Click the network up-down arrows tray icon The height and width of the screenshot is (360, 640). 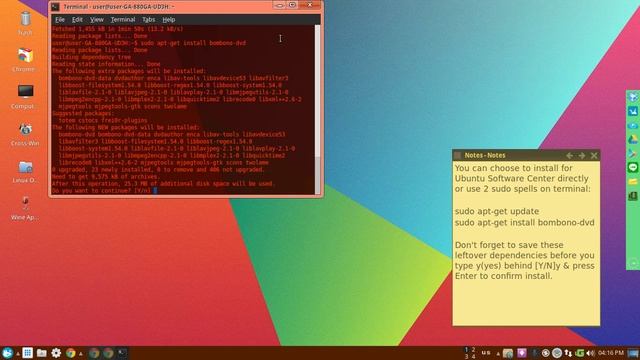coord(568,353)
